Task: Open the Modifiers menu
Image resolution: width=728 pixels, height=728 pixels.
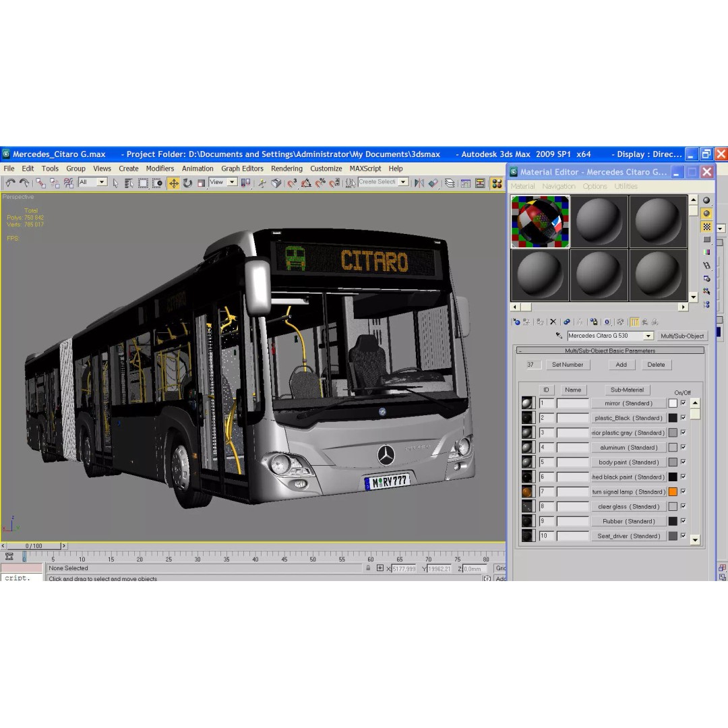Action: 160,169
